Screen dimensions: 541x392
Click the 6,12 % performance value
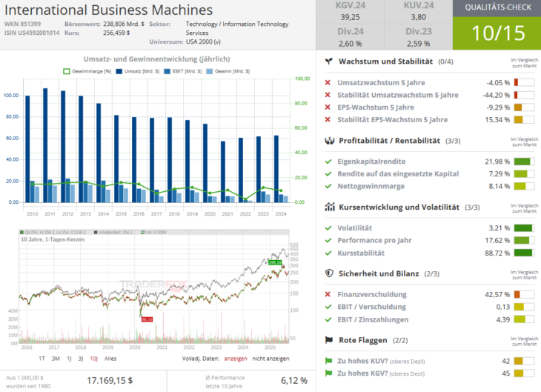294,381
